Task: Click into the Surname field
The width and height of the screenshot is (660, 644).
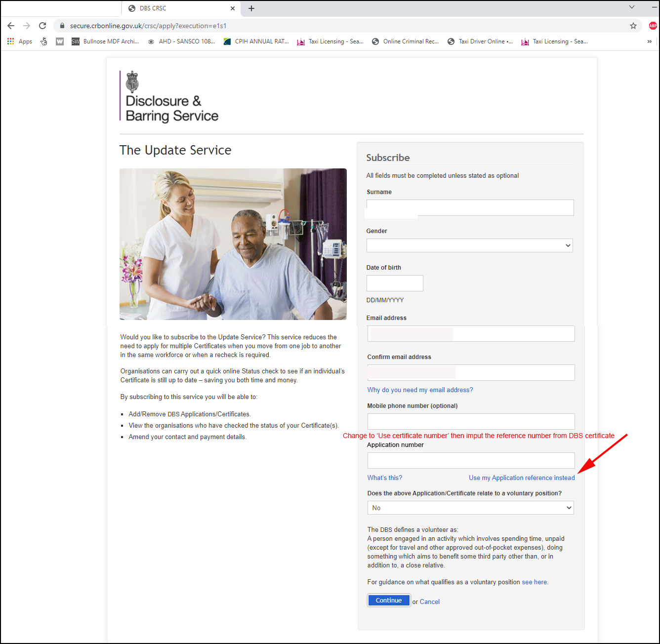Action: click(470, 207)
